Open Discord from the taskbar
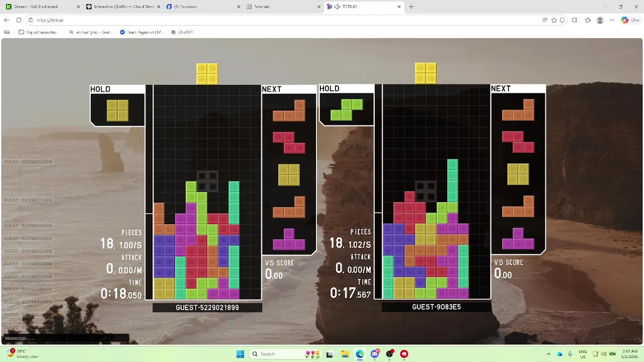Viewport: 644px width, 362px height. tap(375, 354)
